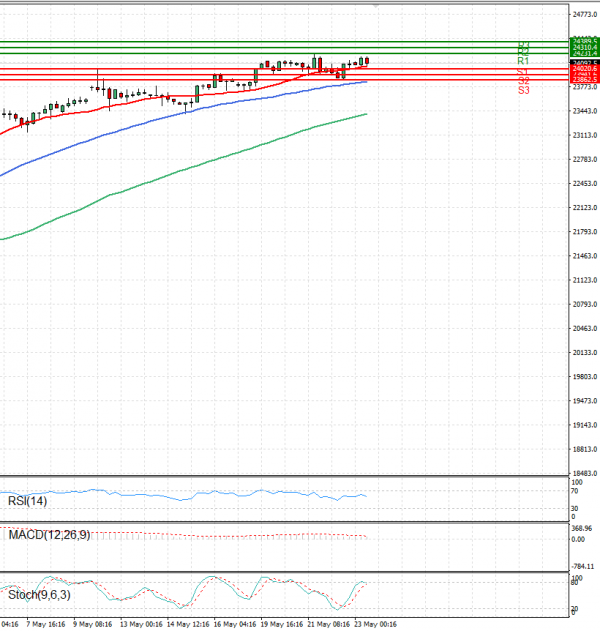Click the 23773.0 price scale value
The image size is (600, 631).
click(585, 87)
